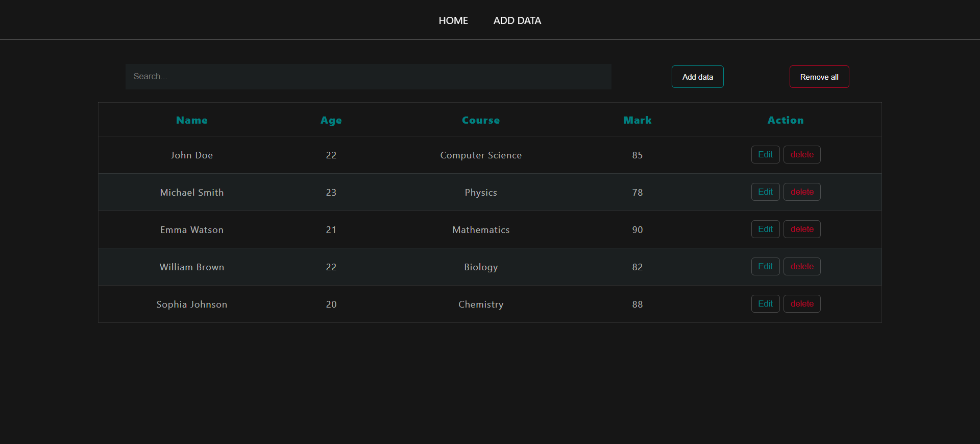The image size is (980, 444).
Task: Edit the William Brown row
Action: [x=765, y=267]
